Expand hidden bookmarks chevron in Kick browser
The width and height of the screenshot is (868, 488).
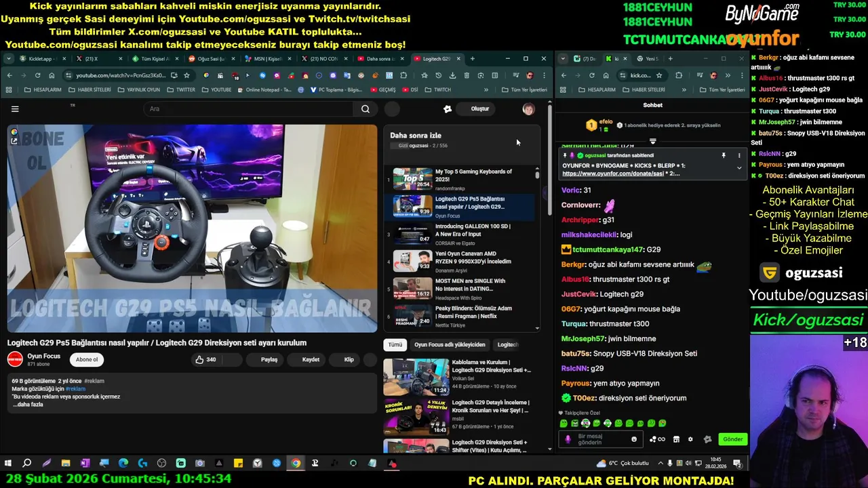[684, 89]
